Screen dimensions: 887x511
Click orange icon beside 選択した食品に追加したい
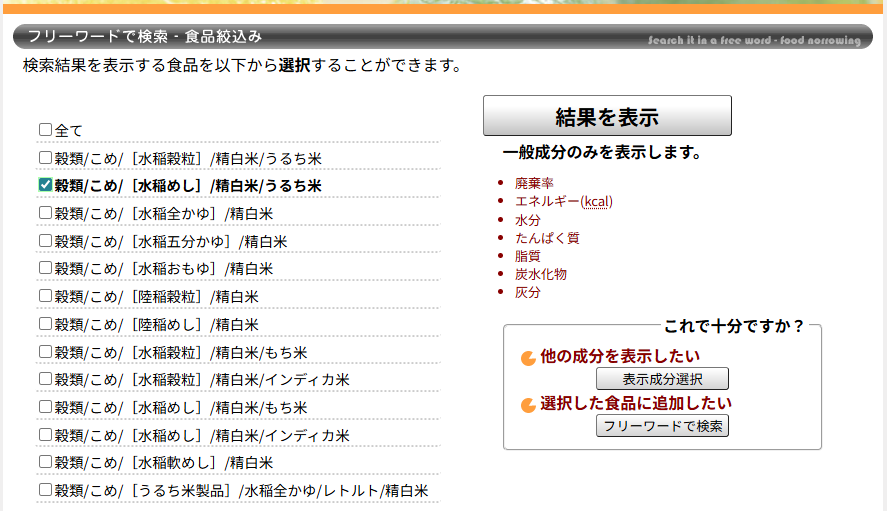(528, 405)
